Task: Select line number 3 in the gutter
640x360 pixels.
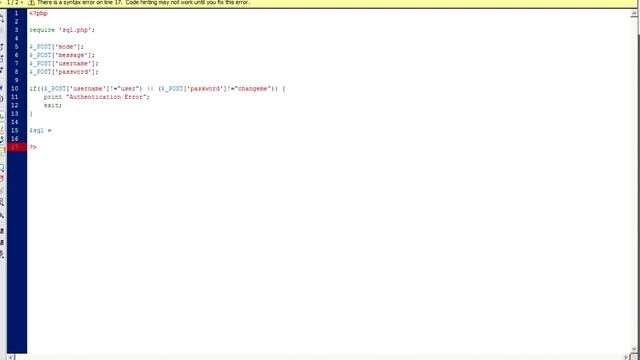Action: coord(16,30)
